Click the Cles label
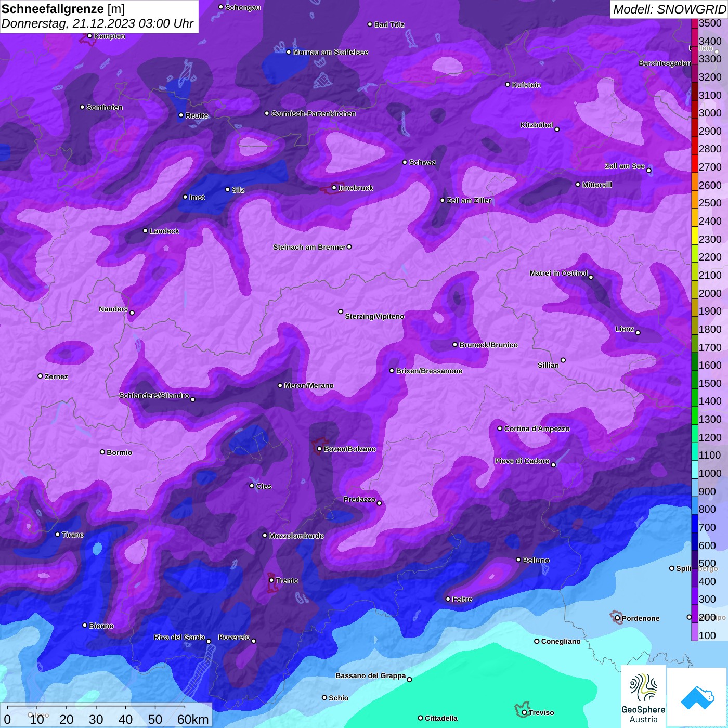This screenshot has width=728, height=728. 264,486
